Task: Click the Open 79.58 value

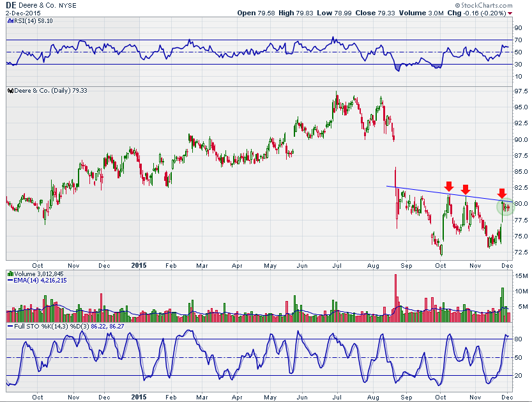Action: (256, 13)
